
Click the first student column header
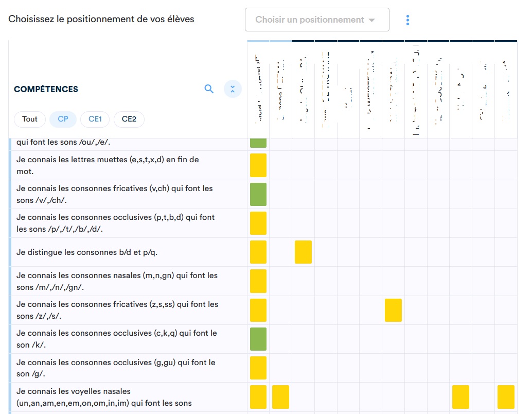[258, 90]
